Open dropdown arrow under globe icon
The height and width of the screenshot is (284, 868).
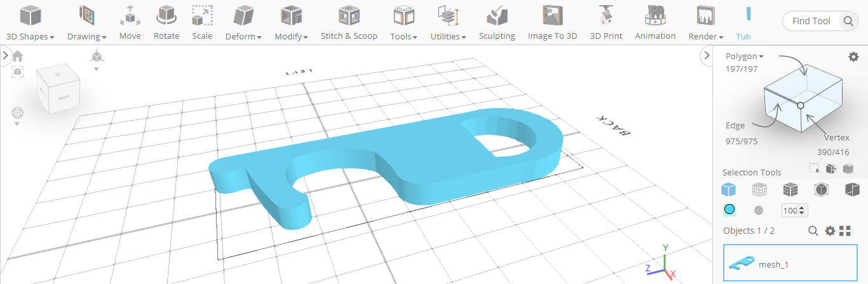click(x=17, y=124)
